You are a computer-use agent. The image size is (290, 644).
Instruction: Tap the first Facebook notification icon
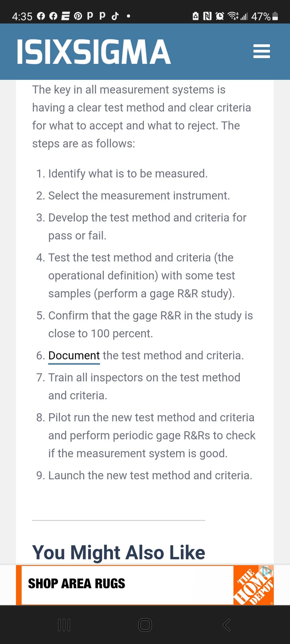[41, 16]
